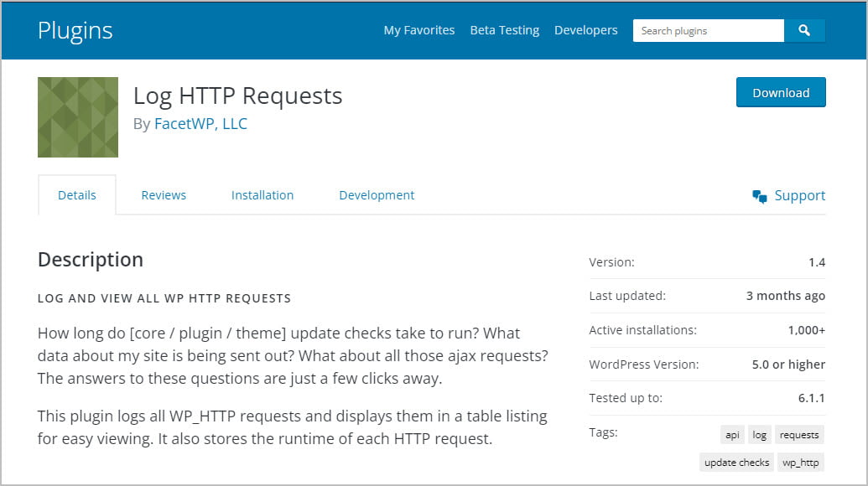The image size is (868, 486).
Task: Open My Favorites in the navigation bar
Action: point(418,30)
